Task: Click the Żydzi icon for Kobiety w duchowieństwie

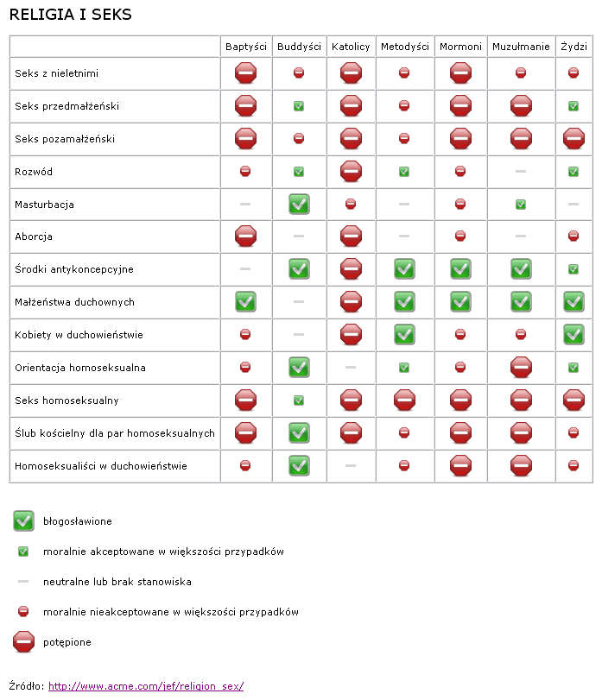Action: point(573,335)
